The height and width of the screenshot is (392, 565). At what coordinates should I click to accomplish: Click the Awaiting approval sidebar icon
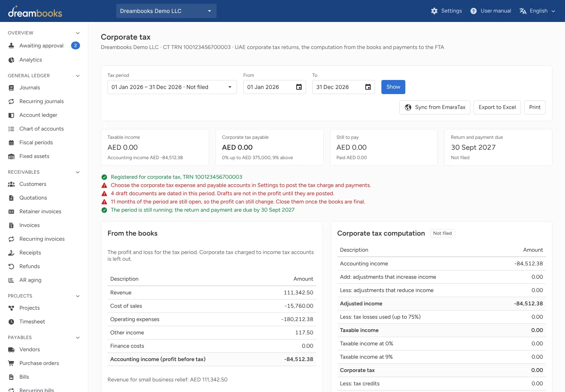click(x=11, y=45)
